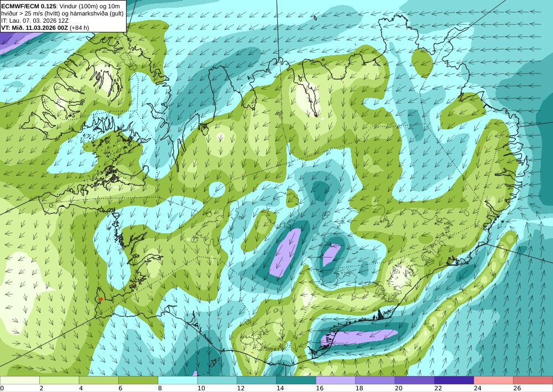
Task: Click the legend scale label "0"
Action: pos(2,389)
